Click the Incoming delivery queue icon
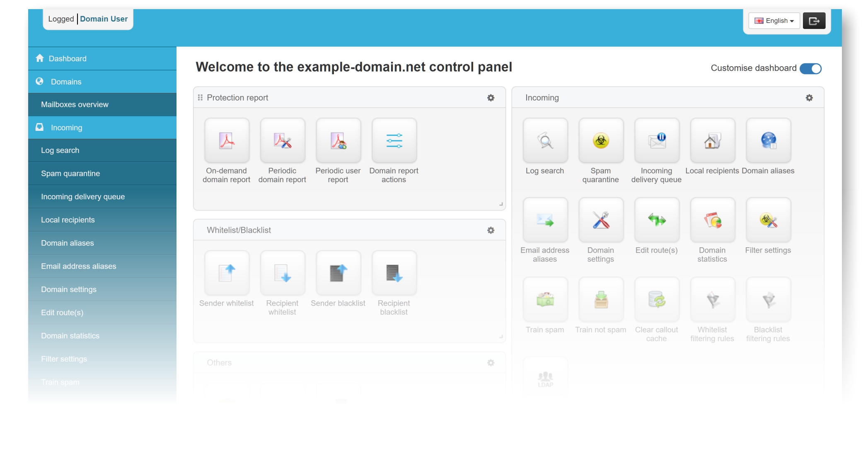Screen dimensions: 868x468 657,141
